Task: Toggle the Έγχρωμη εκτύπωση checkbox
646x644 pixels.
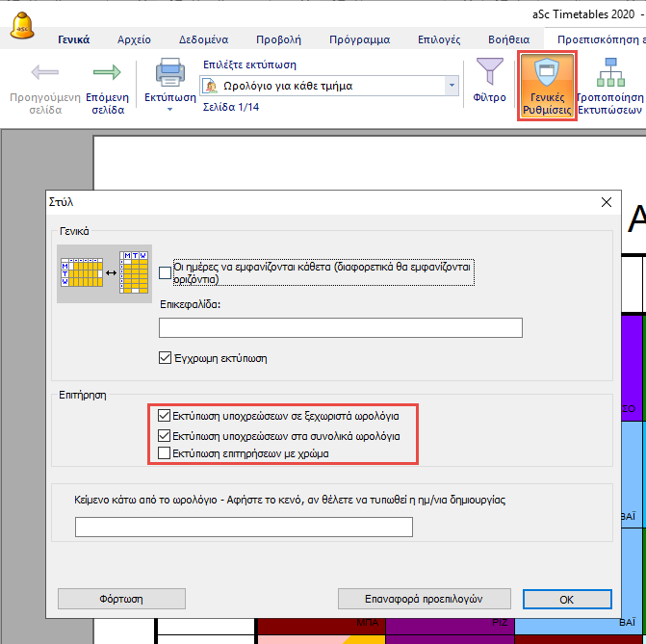Action: click(x=166, y=358)
